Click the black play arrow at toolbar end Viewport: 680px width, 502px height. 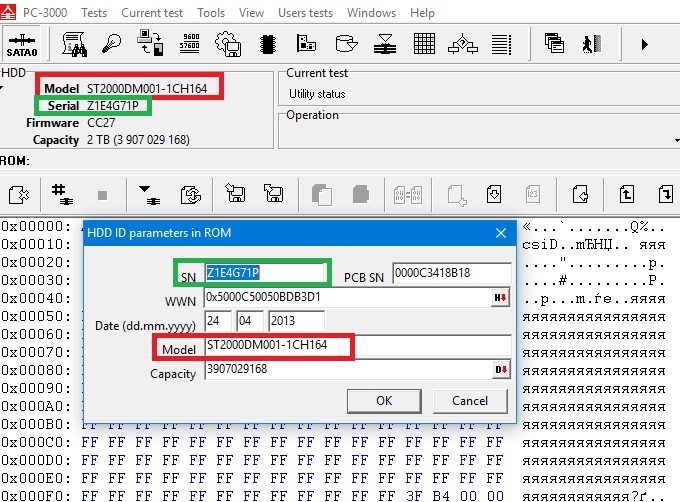tap(644, 44)
